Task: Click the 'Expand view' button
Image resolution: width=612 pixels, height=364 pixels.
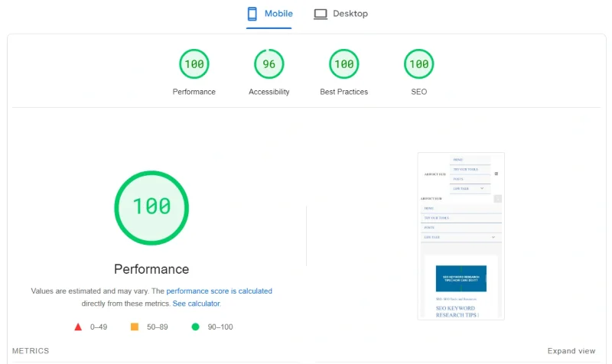Action: (571, 351)
